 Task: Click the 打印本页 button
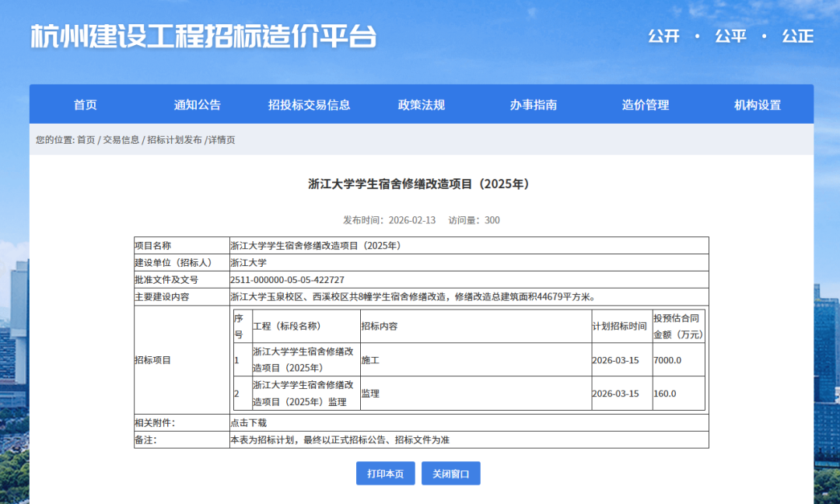[385, 473]
